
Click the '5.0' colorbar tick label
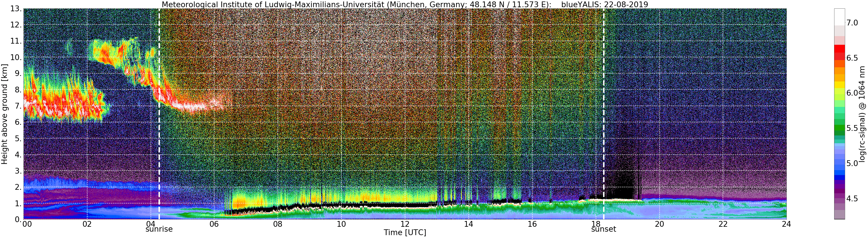852,163
